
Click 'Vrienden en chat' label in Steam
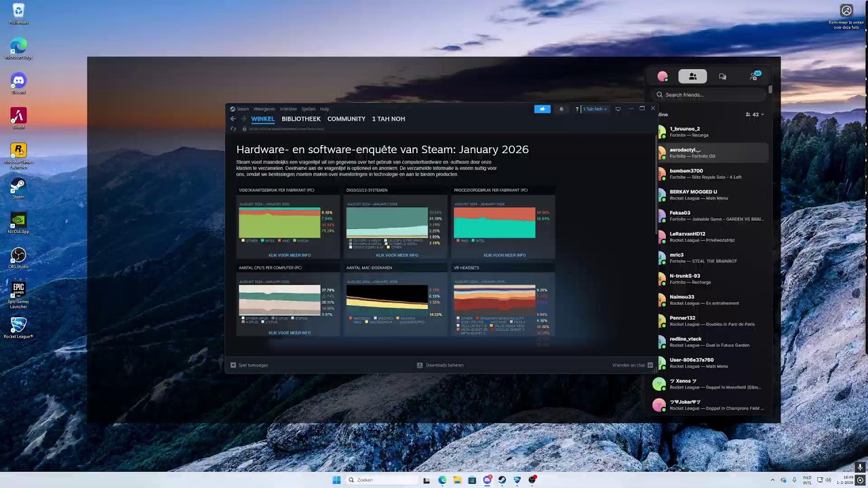(x=629, y=365)
